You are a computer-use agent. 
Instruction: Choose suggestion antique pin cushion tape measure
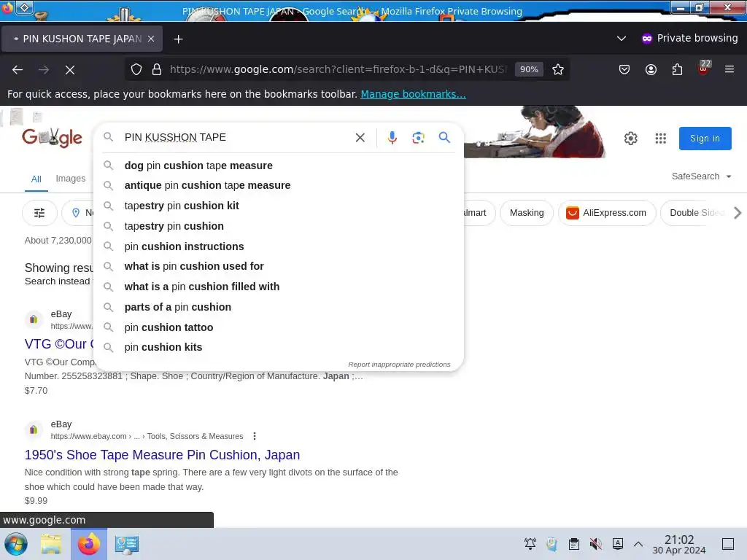[x=279, y=185]
